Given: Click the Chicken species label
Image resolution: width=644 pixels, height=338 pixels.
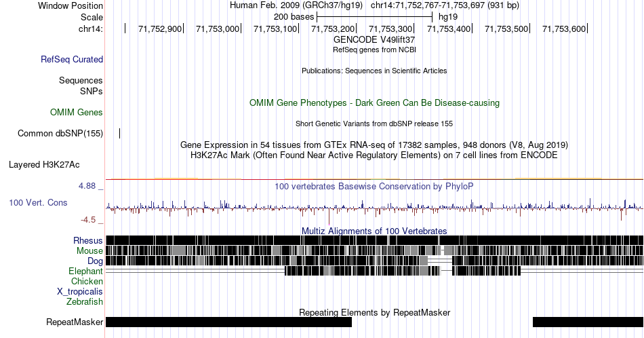Looking at the screenshot, I should [x=87, y=281].
